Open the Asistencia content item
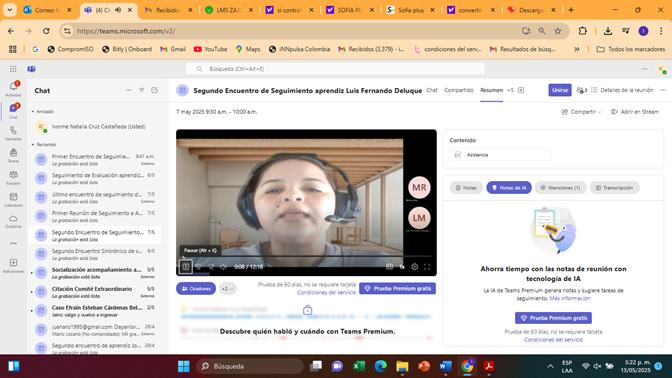Screen dimensions: 672x378 (500, 155)
